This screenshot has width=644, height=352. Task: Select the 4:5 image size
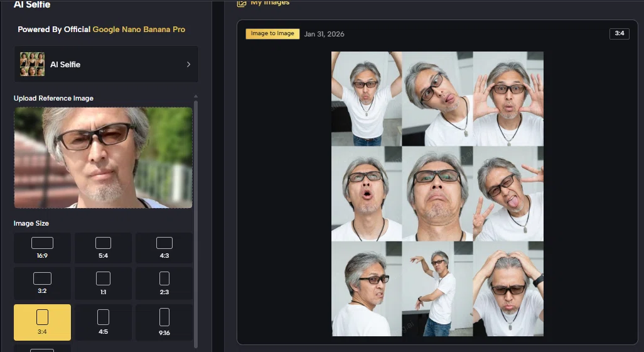[103, 322]
